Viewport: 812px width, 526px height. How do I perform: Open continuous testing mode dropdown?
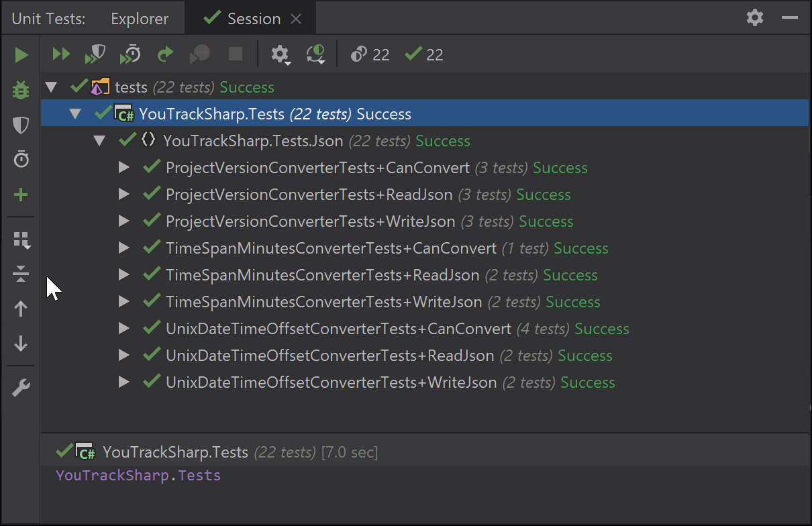click(x=315, y=54)
